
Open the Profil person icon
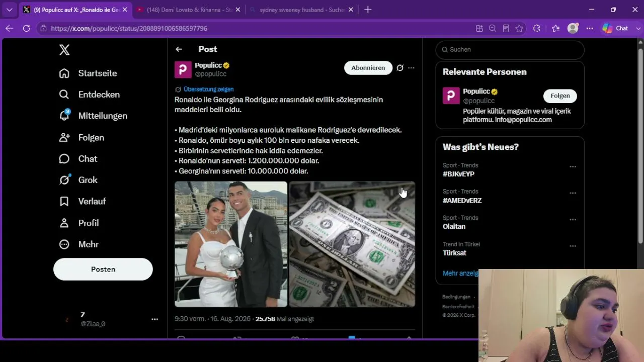tap(64, 223)
